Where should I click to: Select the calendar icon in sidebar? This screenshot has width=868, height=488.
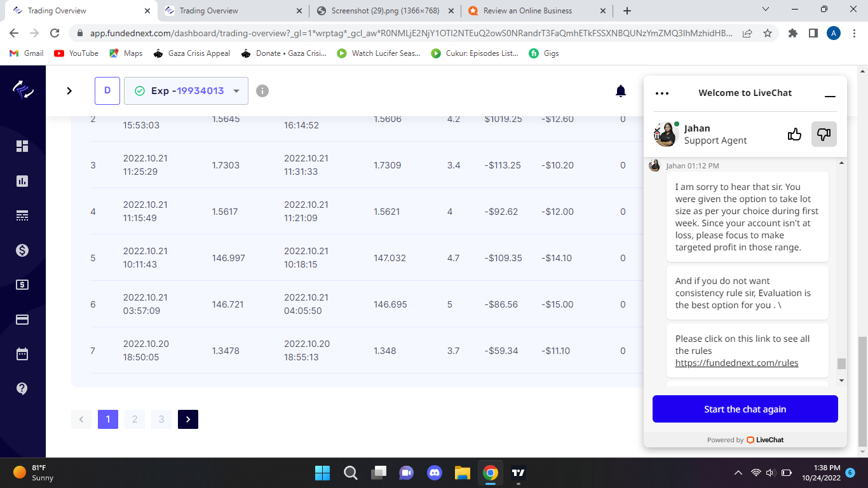point(22,354)
